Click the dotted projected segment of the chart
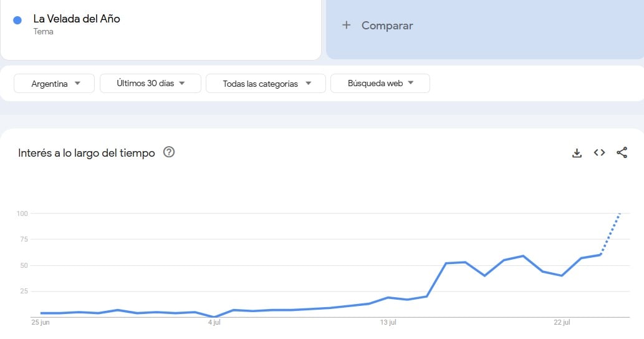Screen dimensions: 644x339 [x=610, y=233]
